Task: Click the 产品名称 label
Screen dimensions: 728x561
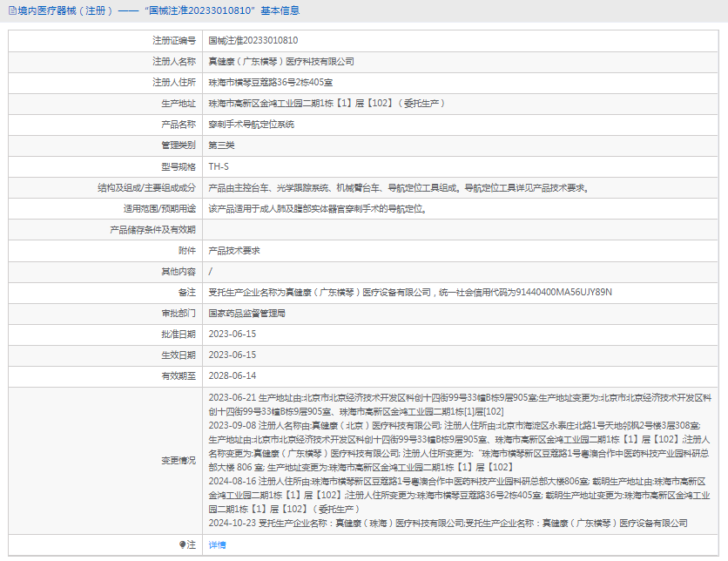Action: pos(179,125)
